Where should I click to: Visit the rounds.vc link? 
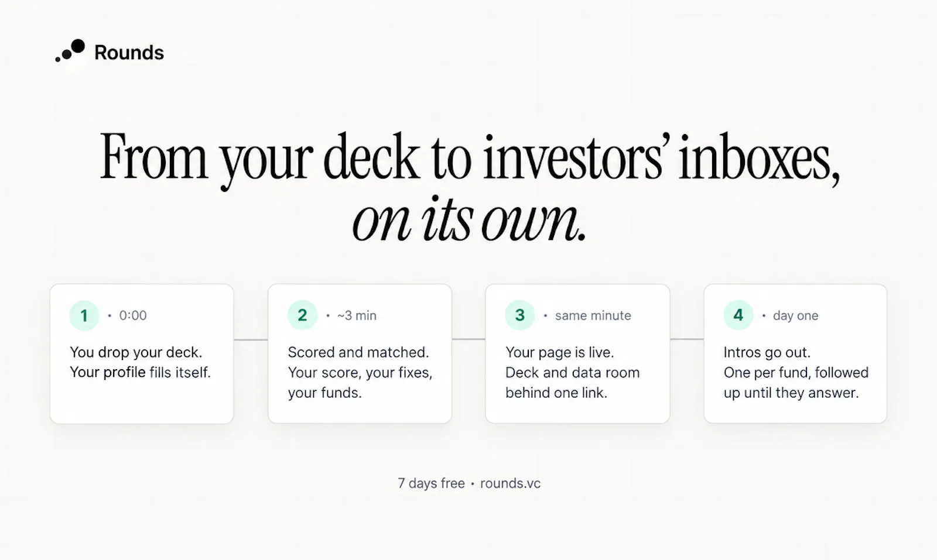(x=510, y=483)
